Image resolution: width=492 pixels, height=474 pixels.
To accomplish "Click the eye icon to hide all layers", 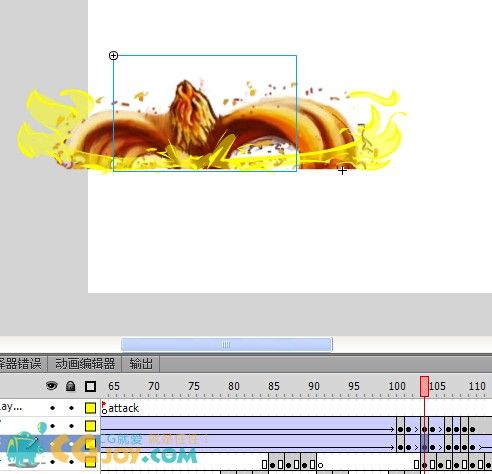I will pyautogui.click(x=52, y=386).
